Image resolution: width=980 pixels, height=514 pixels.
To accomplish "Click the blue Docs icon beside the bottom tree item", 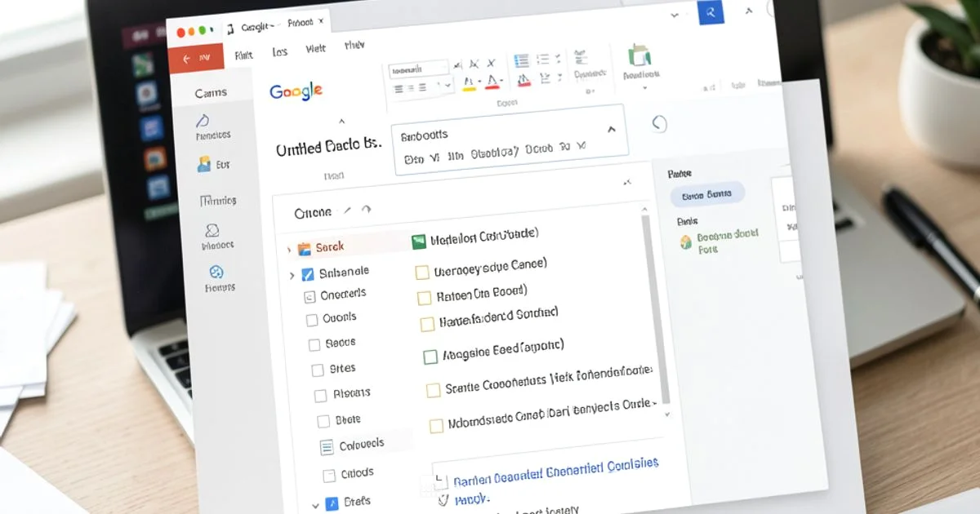I will pos(332,504).
